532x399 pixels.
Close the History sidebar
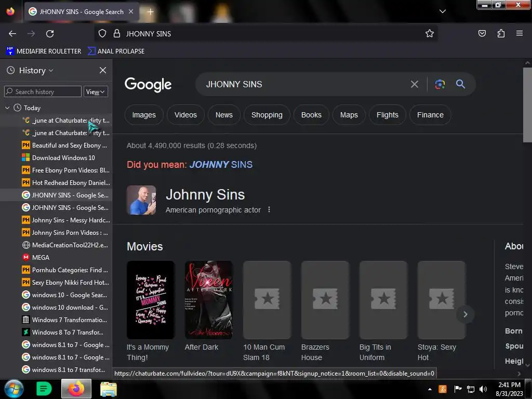coord(103,70)
